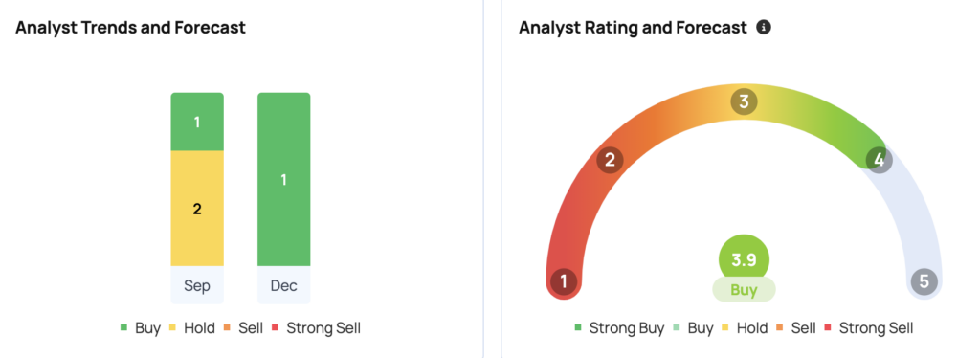Select the green Dec bar
This screenshot has height=358, width=980.
tap(283, 179)
